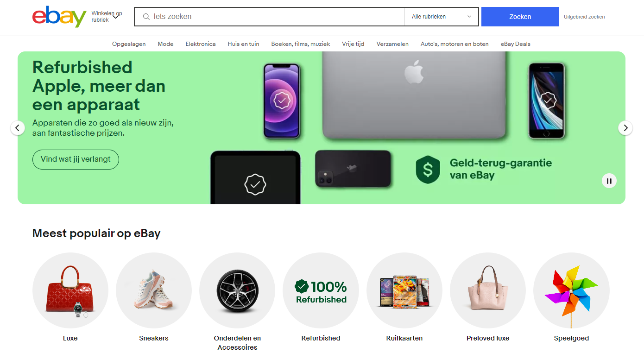The width and height of the screenshot is (644, 359).
Task: Expand the Winkelen op rubriek dropdown
Action: point(106,17)
